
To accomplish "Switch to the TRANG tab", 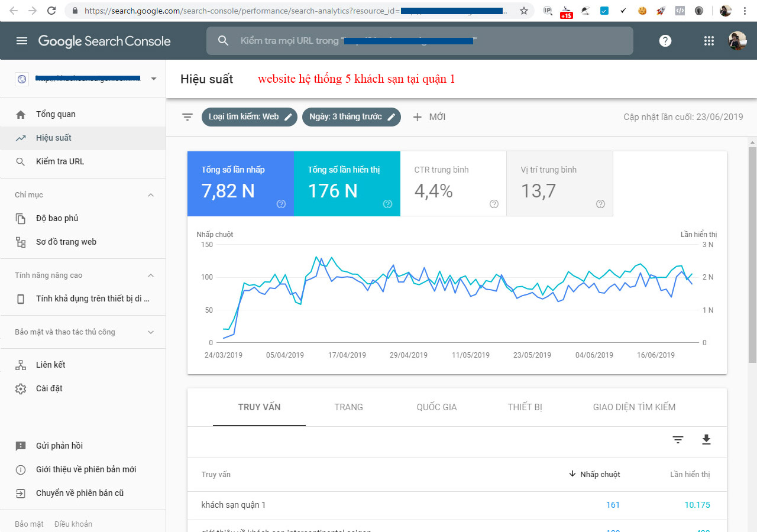I will (348, 407).
